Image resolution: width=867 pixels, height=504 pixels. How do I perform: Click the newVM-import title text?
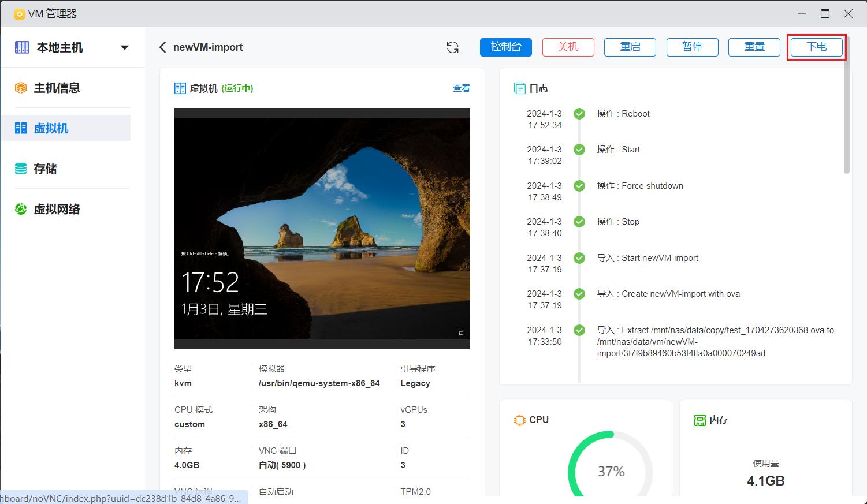click(x=208, y=47)
